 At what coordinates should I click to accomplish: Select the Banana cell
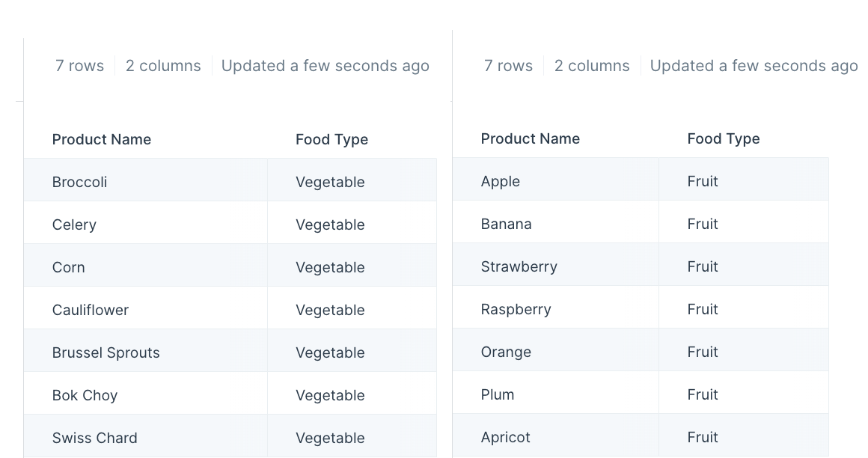pyautogui.click(x=556, y=222)
